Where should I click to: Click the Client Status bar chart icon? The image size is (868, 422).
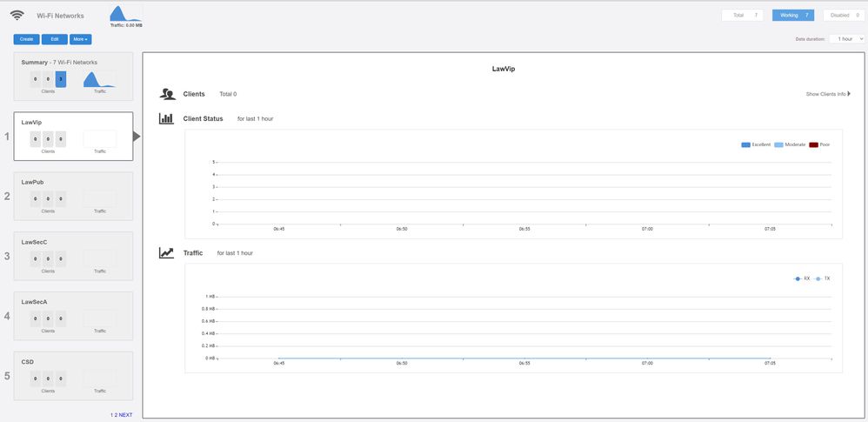166,118
